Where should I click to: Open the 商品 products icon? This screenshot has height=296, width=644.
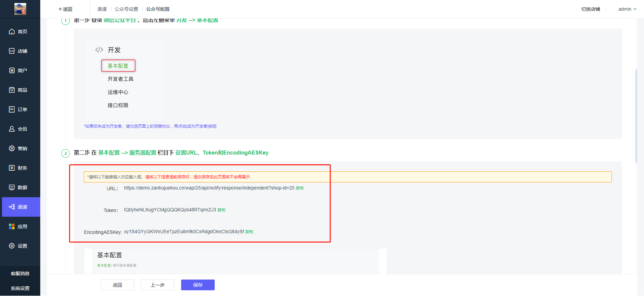[12, 90]
